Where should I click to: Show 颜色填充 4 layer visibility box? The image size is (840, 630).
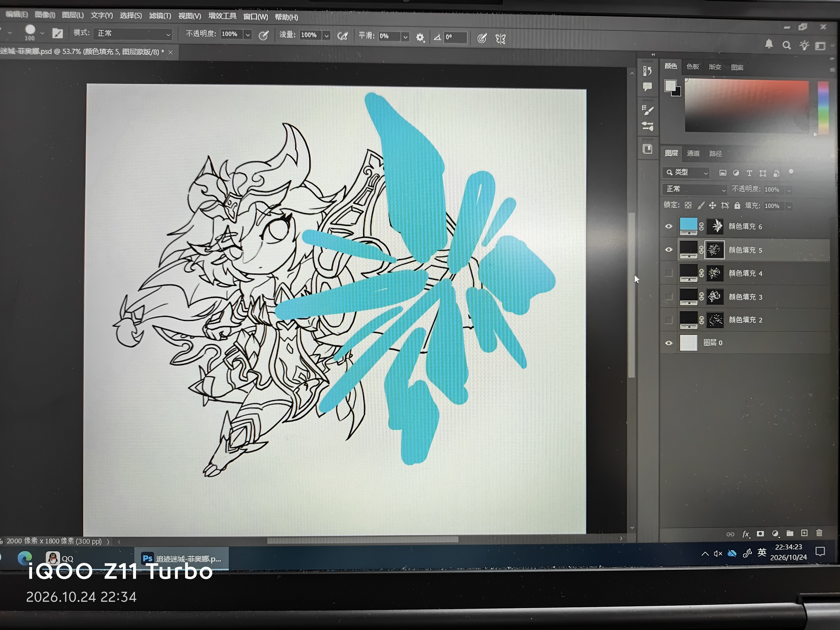point(669,273)
